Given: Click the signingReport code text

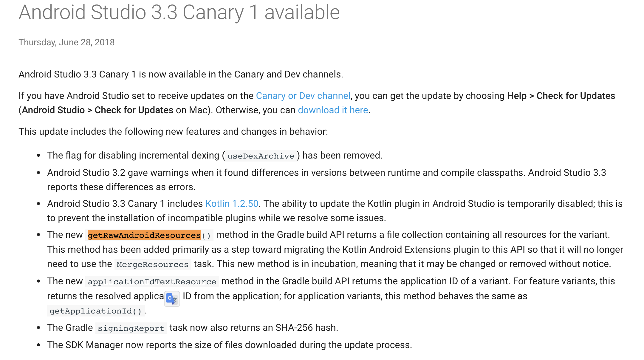Looking at the screenshot, I should [131, 328].
